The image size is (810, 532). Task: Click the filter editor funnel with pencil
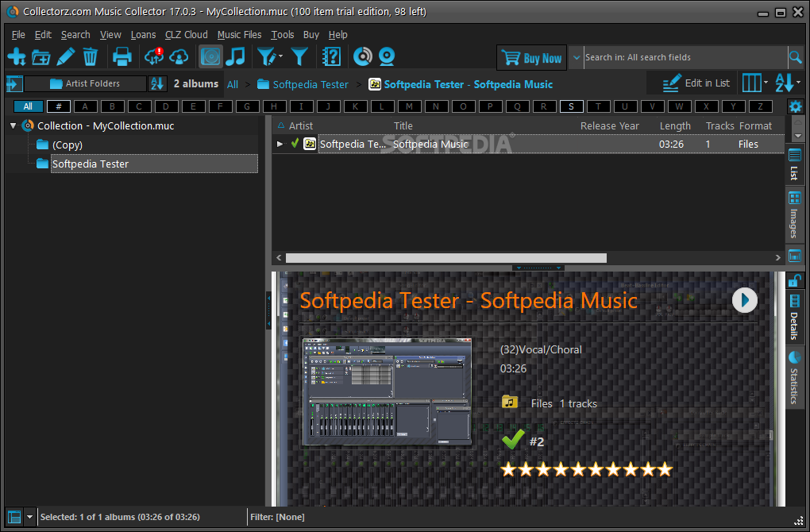(x=268, y=56)
